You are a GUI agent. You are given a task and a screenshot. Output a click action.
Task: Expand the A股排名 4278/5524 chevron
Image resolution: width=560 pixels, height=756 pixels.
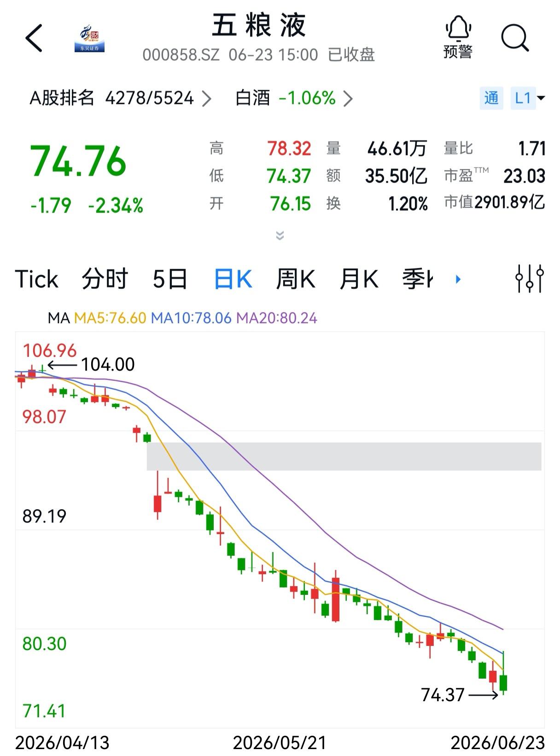pyautogui.click(x=207, y=98)
